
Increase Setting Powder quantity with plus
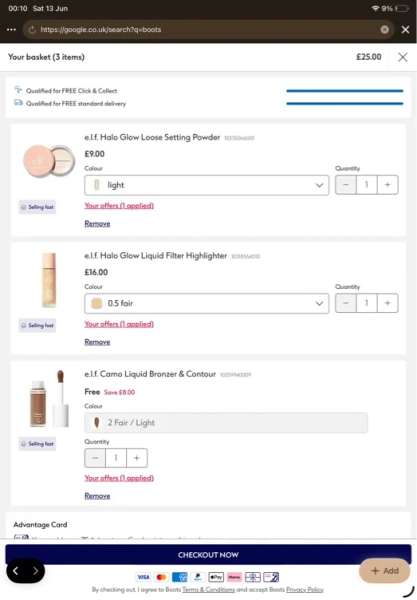coord(388,185)
